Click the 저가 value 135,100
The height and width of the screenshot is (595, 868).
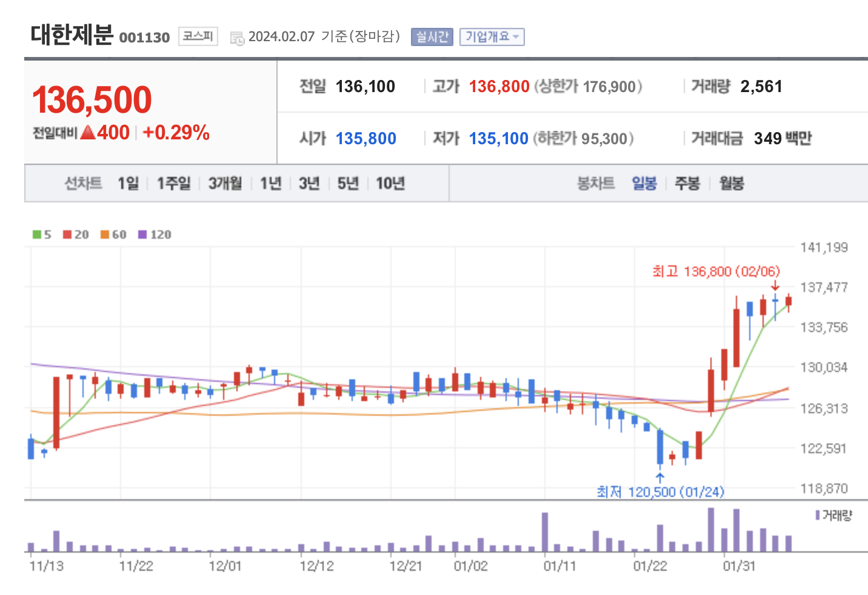tap(499, 139)
